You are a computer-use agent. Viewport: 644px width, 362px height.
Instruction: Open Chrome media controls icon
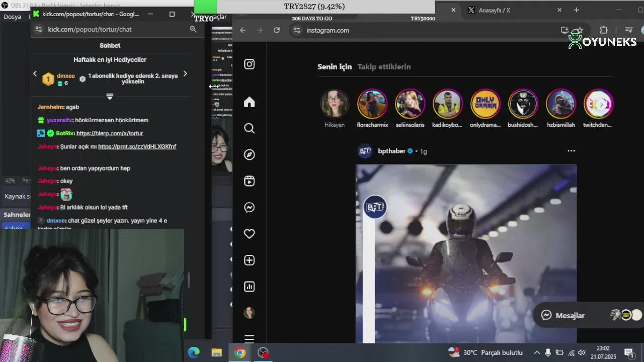[628, 30]
